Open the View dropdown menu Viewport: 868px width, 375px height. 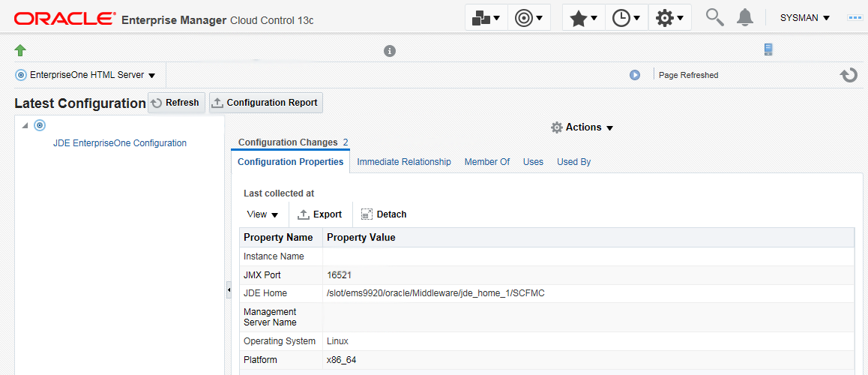[x=262, y=214]
